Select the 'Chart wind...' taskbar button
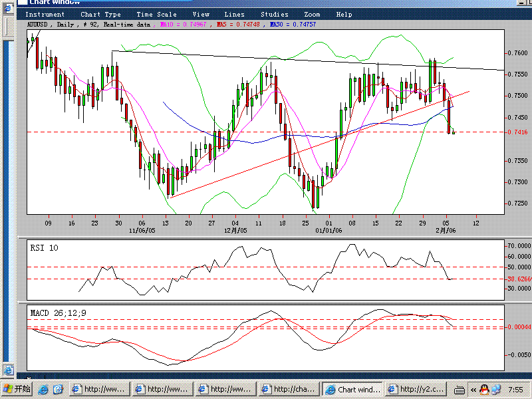 point(352,389)
